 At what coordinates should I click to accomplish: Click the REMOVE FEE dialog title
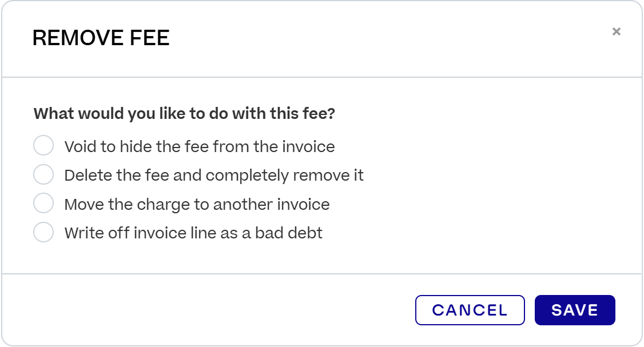point(101,38)
